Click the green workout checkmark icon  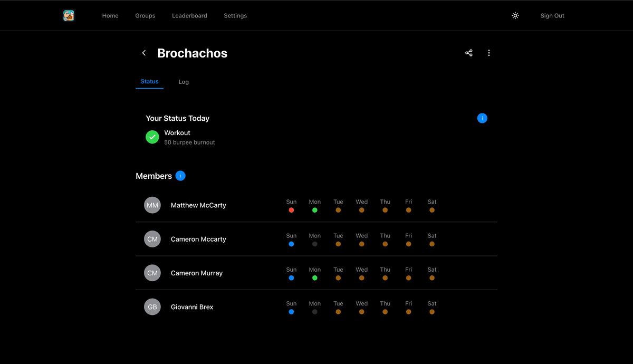point(152,137)
